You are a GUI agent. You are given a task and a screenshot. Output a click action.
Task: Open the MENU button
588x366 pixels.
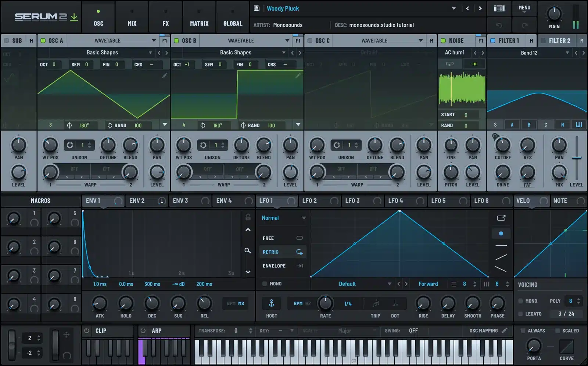tap(524, 8)
